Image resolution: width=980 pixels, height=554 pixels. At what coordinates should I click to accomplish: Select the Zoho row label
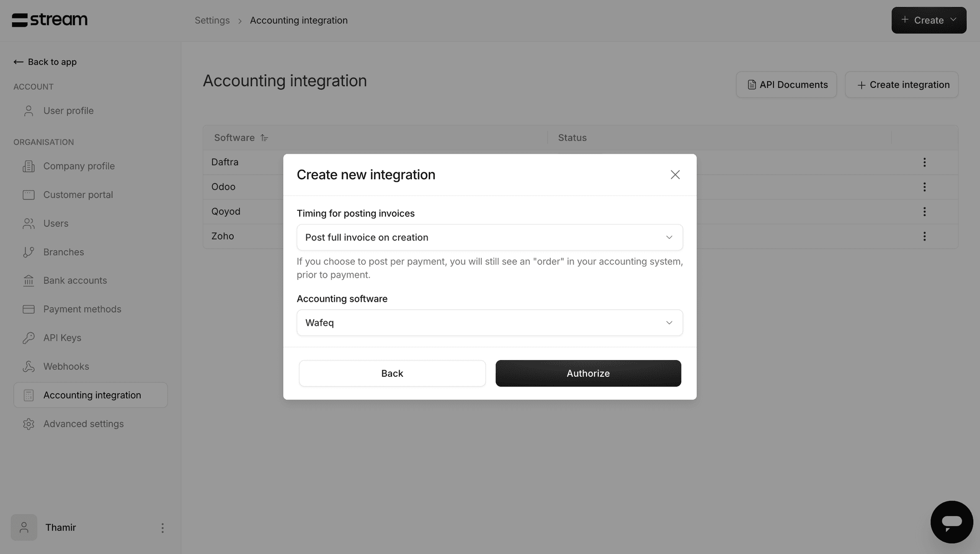pyautogui.click(x=223, y=236)
